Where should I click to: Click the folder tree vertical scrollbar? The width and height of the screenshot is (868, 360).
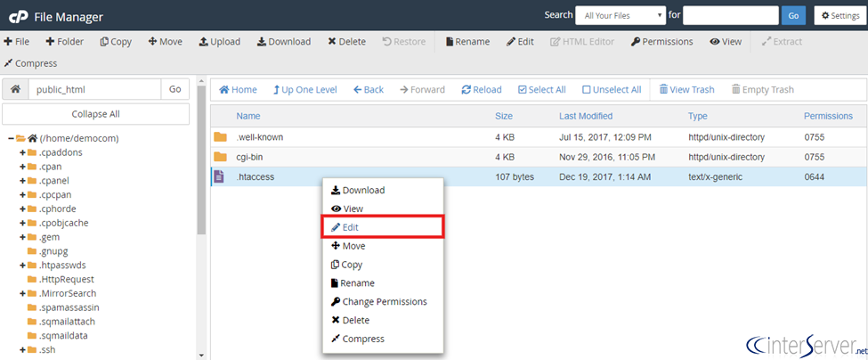[x=201, y=160]
